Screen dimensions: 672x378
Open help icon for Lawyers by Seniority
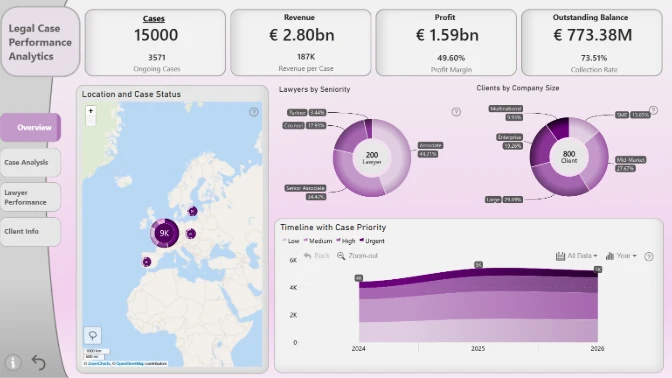(456, 112)
